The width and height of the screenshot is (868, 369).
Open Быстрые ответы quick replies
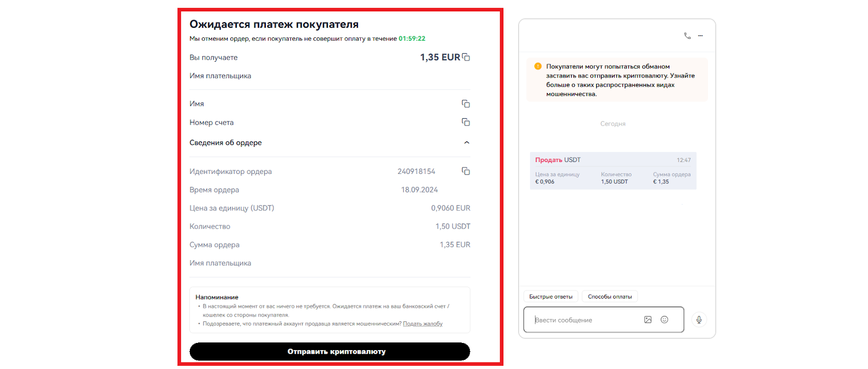click(551, 296)
